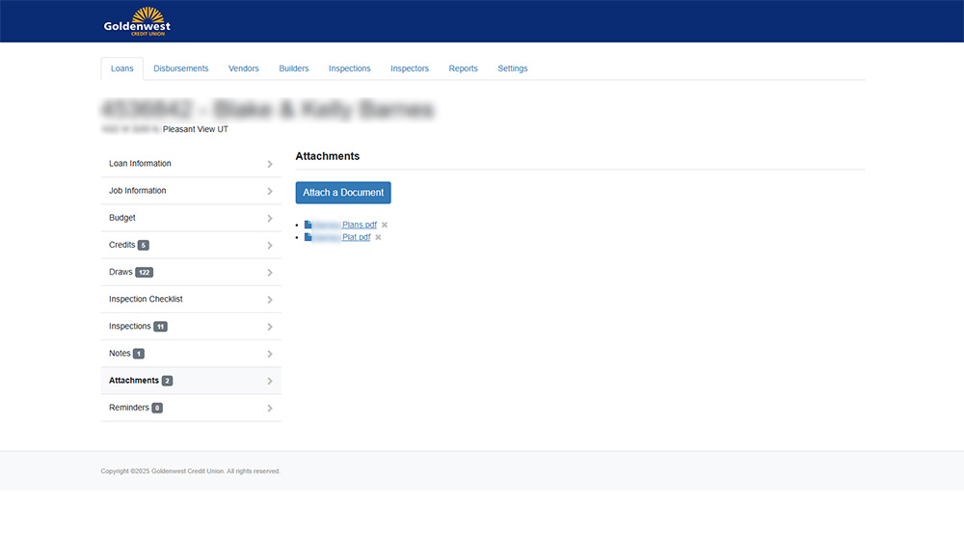964x560 pixels.
Task: Open the Plat.pdf attachment link
Action: pyautogui.click(x=356, y=237)
